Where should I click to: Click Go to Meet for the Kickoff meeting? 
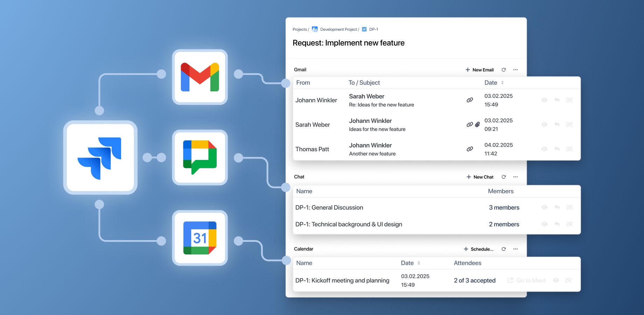coord(527,280)
